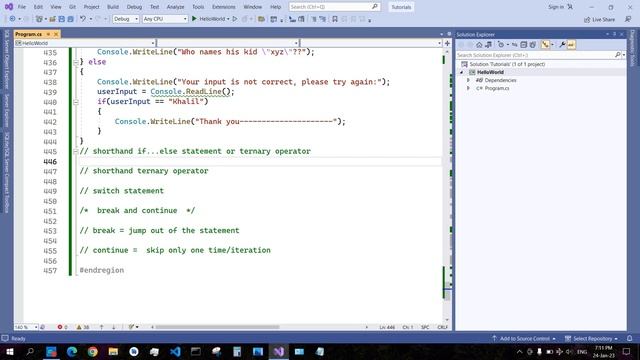Open the Edit menu
The width and height of the screenshot is (640, 360).
(38, 7)
